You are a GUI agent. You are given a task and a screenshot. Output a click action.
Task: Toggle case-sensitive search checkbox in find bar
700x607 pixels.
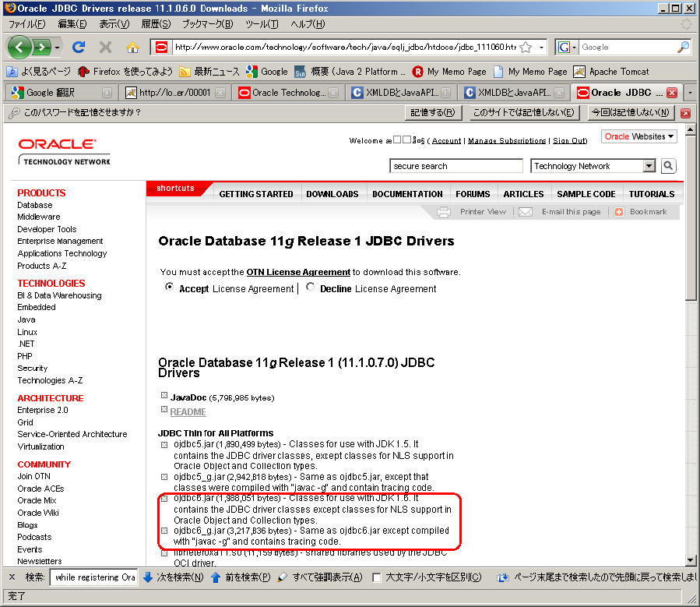(377, 577)
